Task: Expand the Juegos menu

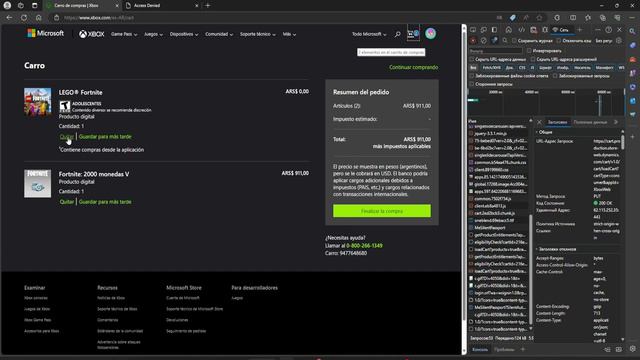Action: coord(153,34)
